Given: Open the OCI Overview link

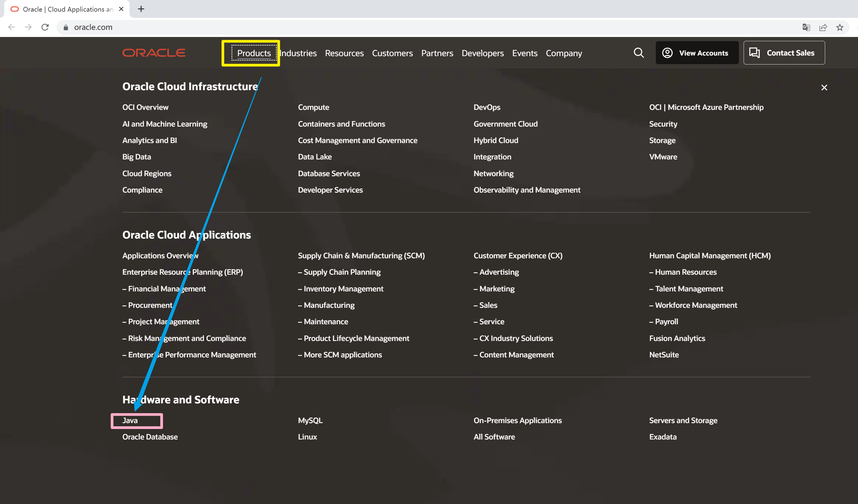Looking at the screenshot, I should pos(145,107).
